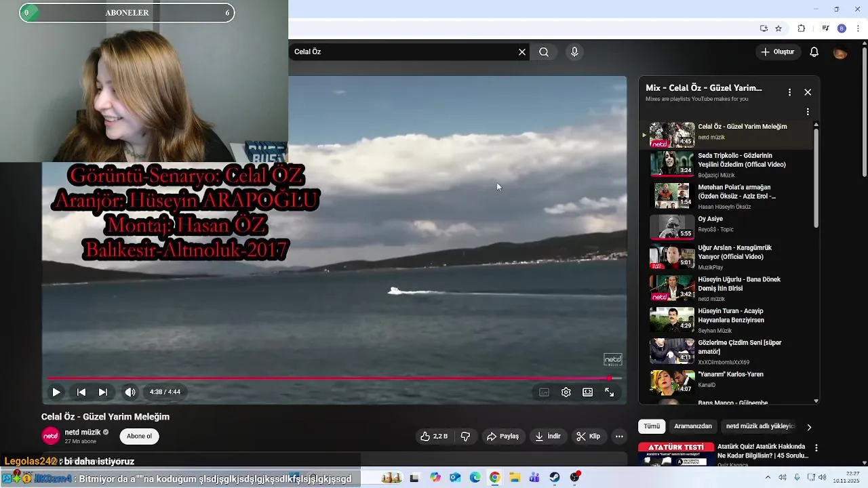Open Chrome extensions puzzle icon
Viewport: 868px width, 488px height.
(801, 28)
